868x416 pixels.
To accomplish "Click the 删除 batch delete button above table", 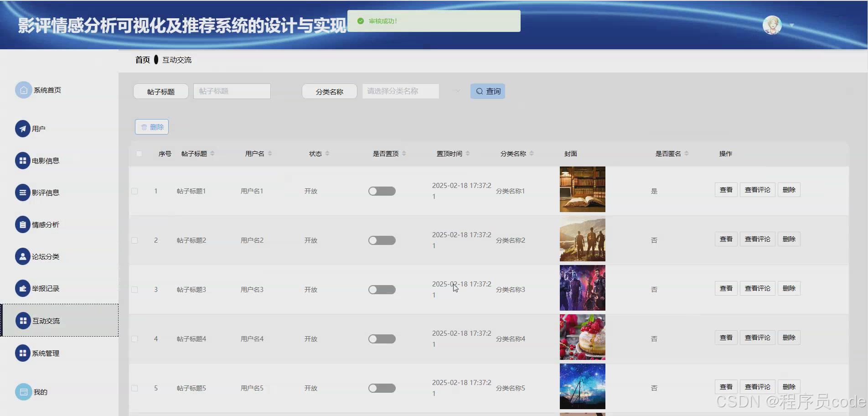I will tap(152, 127).
